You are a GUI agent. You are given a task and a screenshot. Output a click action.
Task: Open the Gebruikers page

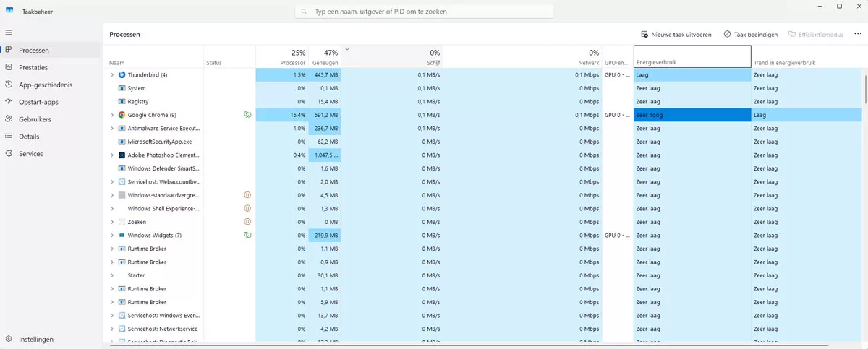[x=50, y=119]
